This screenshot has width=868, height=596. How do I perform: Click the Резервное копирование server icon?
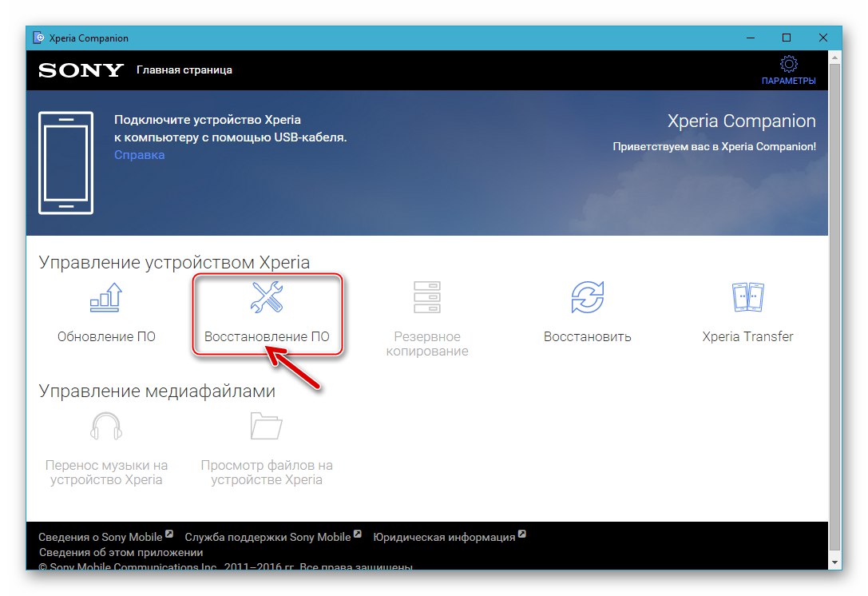tap(426, 297)
